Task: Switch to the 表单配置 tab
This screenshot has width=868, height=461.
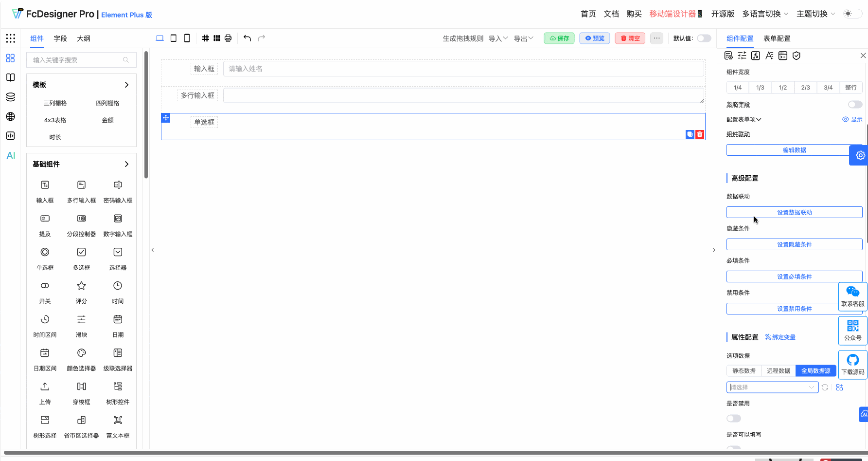Action: coord(777,38)
